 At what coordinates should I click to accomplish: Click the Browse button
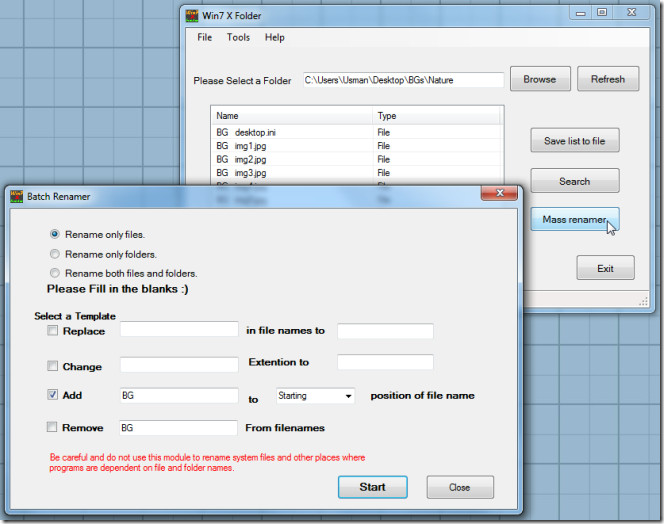[540, 79]
